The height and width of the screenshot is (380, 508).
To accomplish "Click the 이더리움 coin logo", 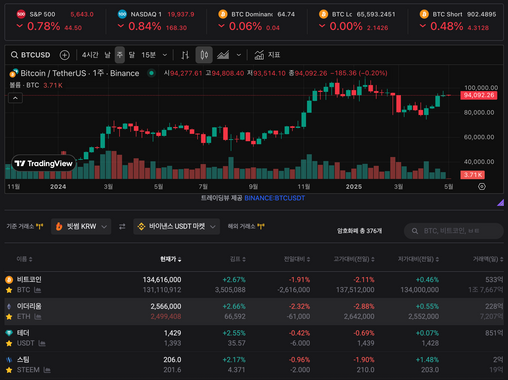I will point(9,306).
